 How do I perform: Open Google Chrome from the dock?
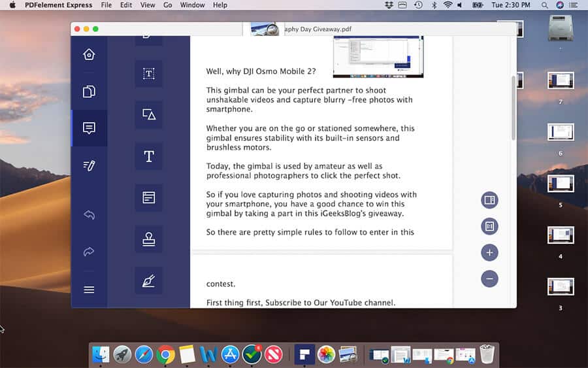click(x=165, y=354)
